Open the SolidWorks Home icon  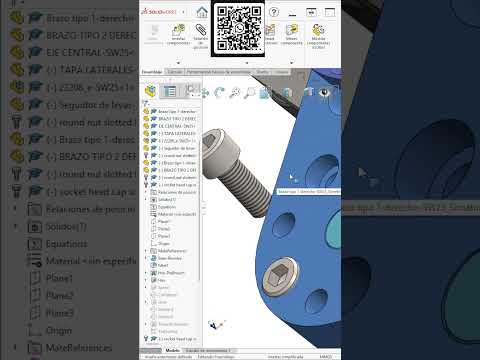202,12
